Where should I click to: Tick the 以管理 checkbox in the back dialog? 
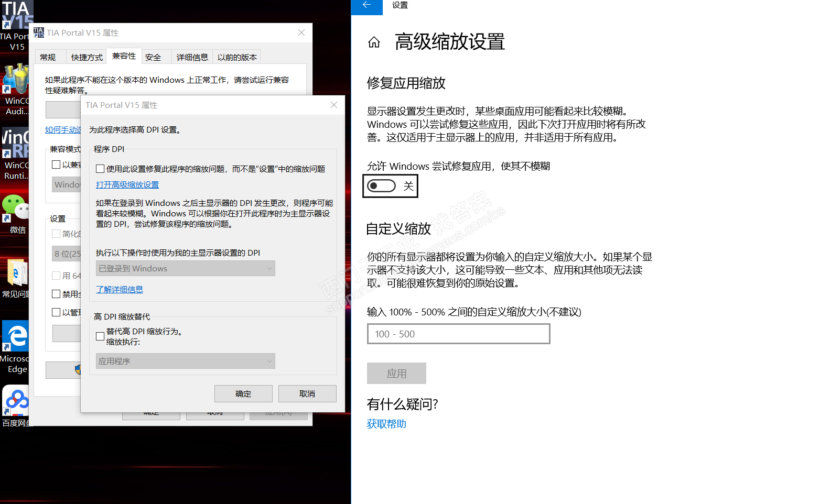(x=56, y=312)
